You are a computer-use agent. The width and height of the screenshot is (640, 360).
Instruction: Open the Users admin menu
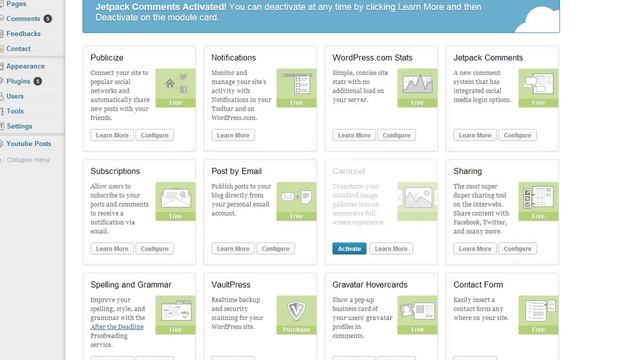(15, 96)
